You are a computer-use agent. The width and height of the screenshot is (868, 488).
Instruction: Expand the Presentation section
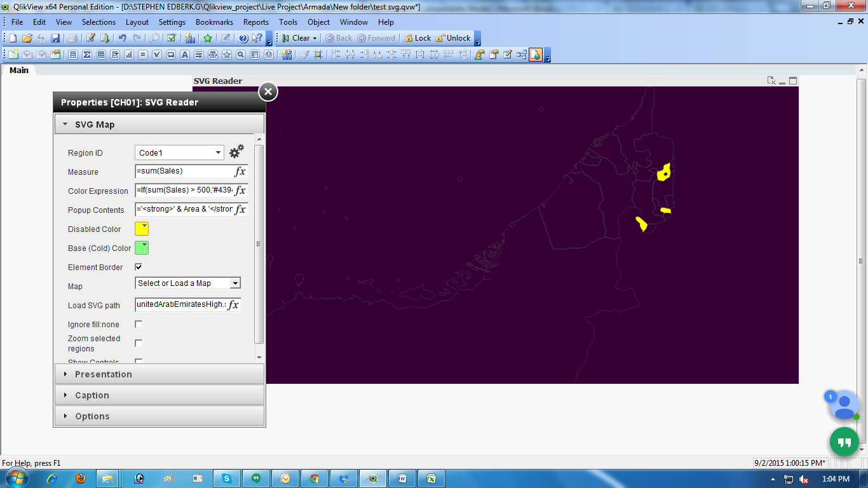click(x=159, y=374)
